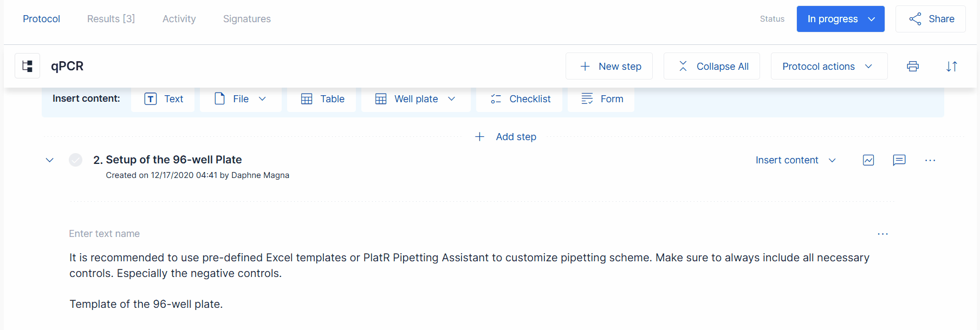Click the Enter text name field
Screen dimensions: 980x330
105,234
